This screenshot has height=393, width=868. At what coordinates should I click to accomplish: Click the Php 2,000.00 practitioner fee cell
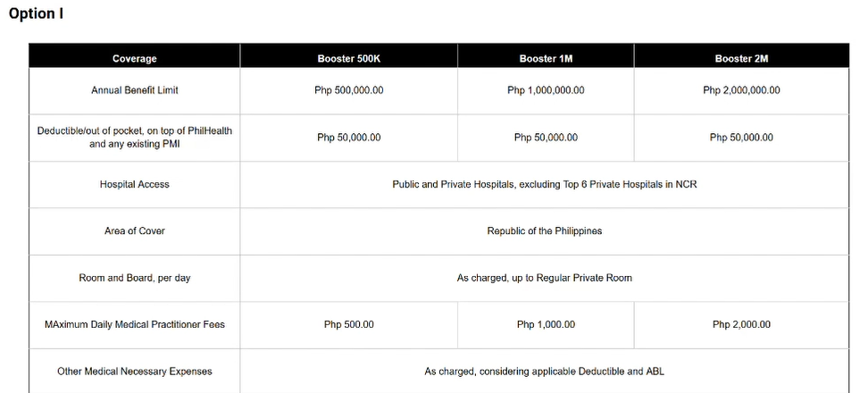click(x=741, y=324)
